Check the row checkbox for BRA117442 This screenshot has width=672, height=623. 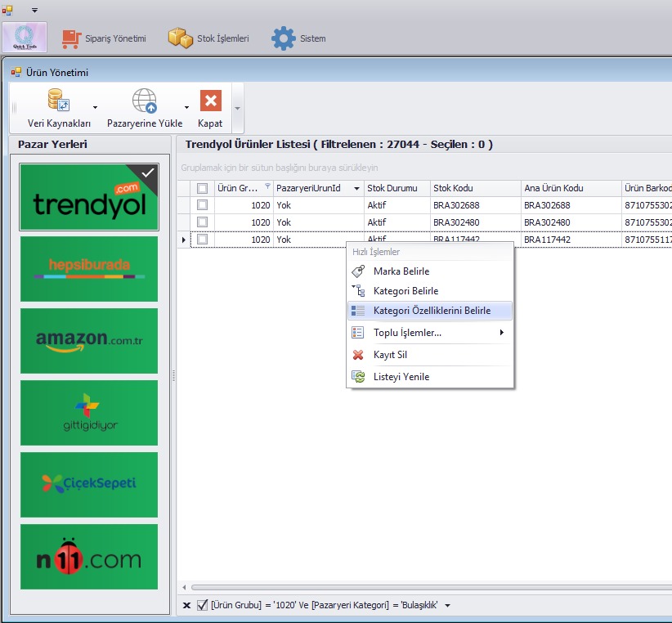click(x=202, y=239)
